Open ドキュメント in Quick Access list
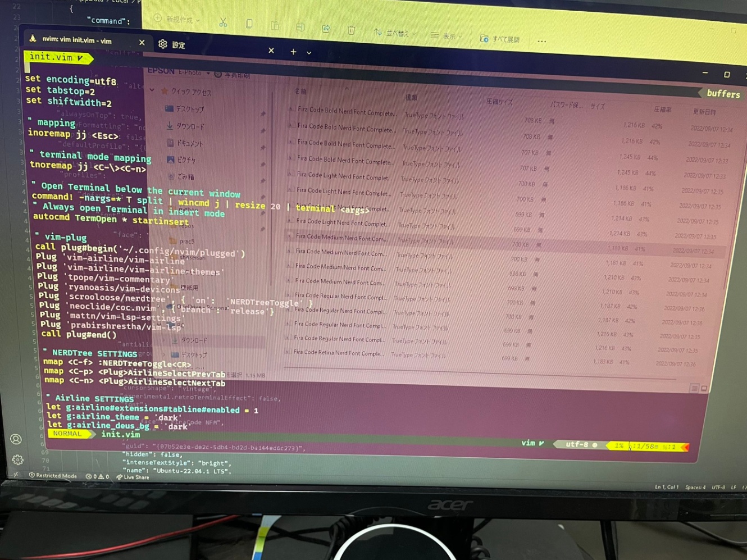This screenshot has height=560, width=747. (185, 143)
